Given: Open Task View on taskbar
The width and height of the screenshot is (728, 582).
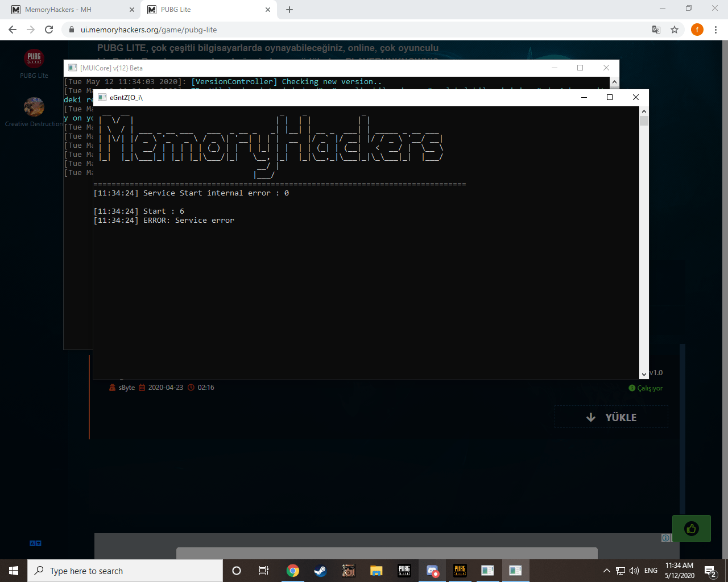Looking at the screenshot, I should (x=263, y=571).
